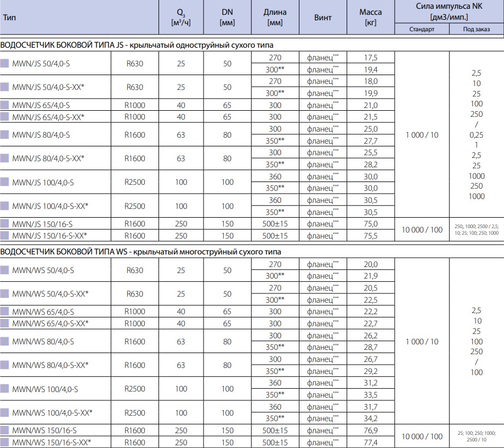Select the type name "MWN/JS 50/4,0-S-XX*"

pyautogui.click(x=48, y=87)
